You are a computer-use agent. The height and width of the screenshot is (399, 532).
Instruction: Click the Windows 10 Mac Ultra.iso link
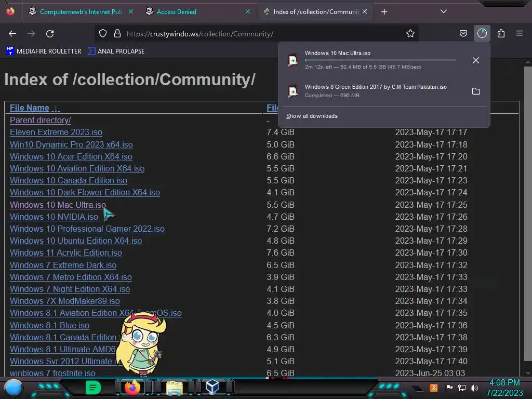click(58, 205)
